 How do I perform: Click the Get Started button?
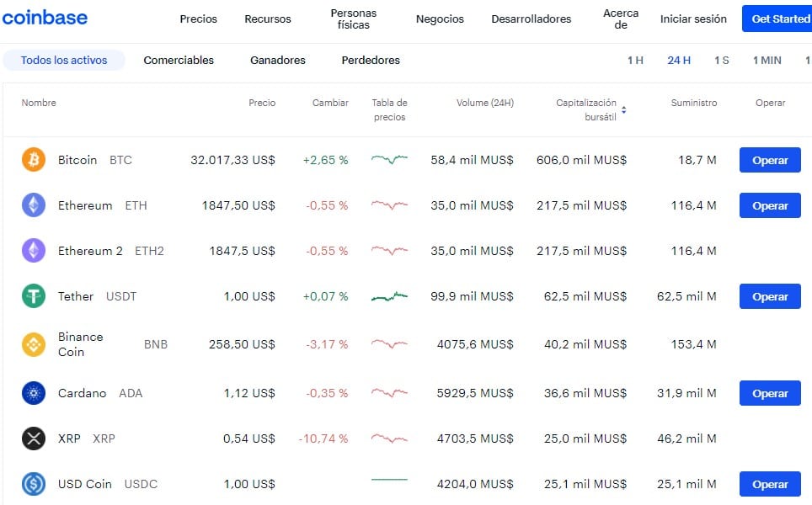(x=777, y=19)
